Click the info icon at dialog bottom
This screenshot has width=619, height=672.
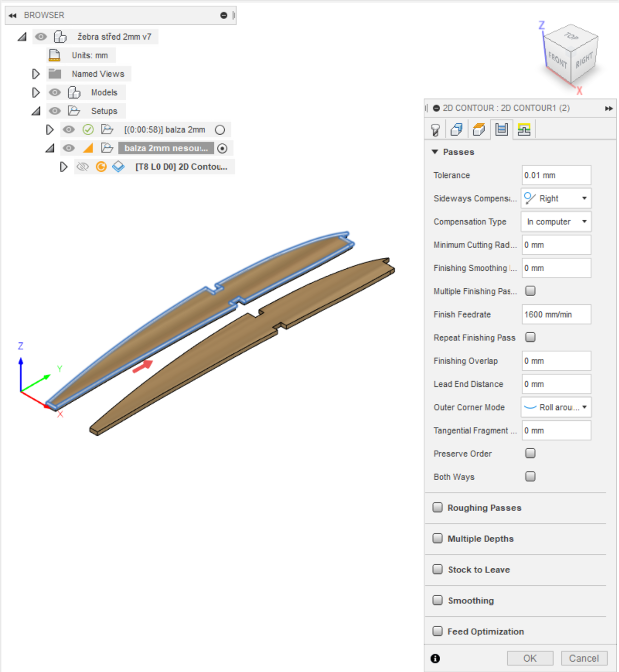click(436, 659)
